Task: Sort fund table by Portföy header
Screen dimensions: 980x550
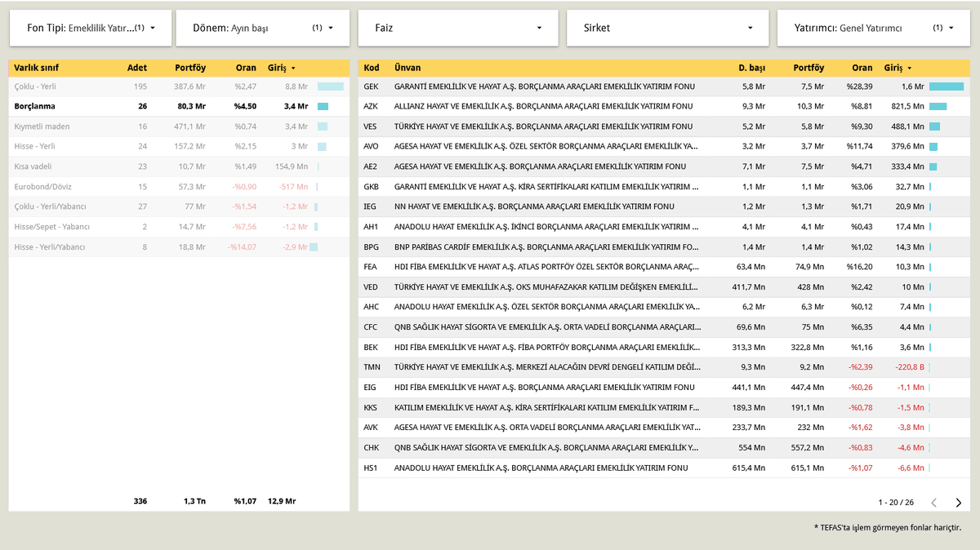Action: pyautogui.click(x=808, y=68)
